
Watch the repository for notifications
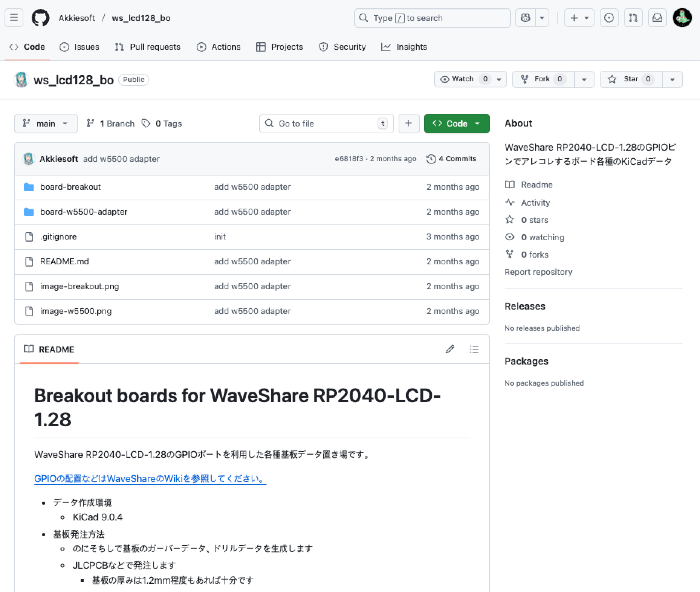pyautogui.click(x=463, y=79)
